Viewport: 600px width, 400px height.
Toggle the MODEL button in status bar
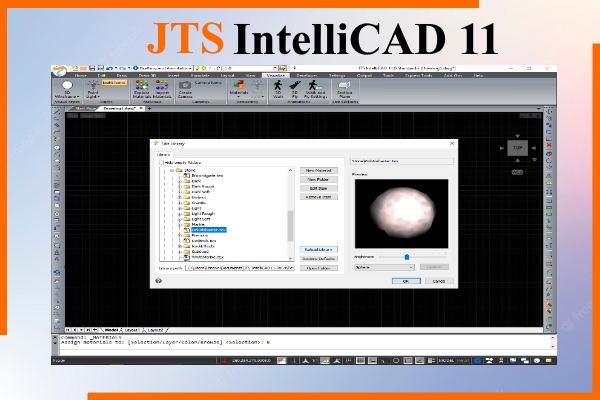[x=446, y=361]
